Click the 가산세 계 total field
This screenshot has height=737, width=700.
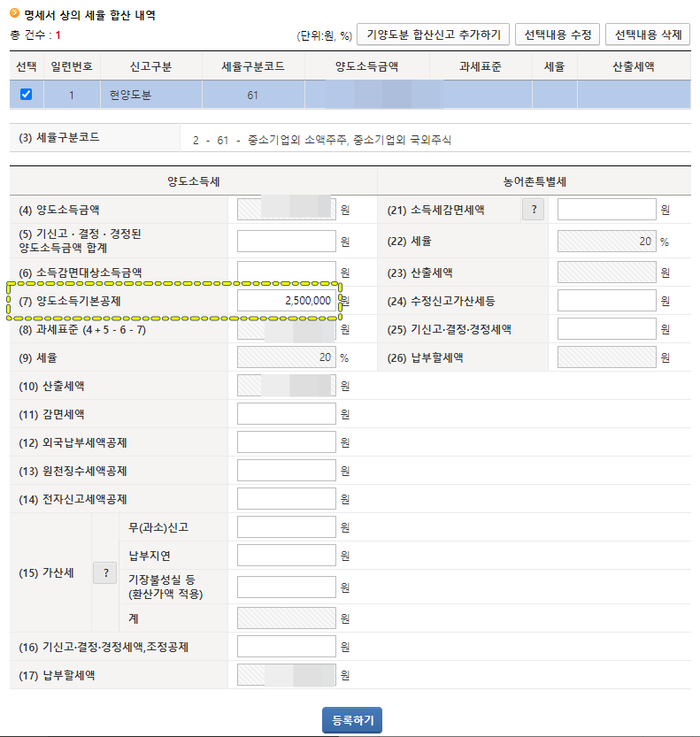[287, 618]
